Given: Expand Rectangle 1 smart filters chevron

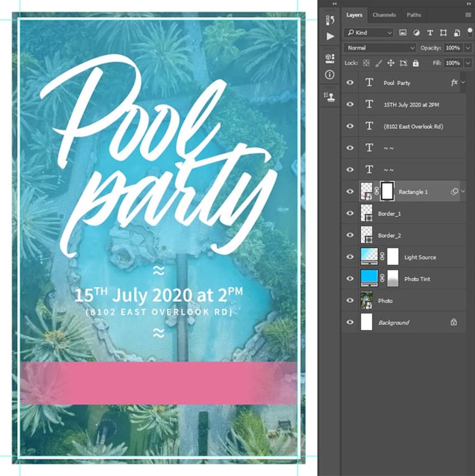Looking at the screenshot, I should pyautogui.click(x=463, y=191).
